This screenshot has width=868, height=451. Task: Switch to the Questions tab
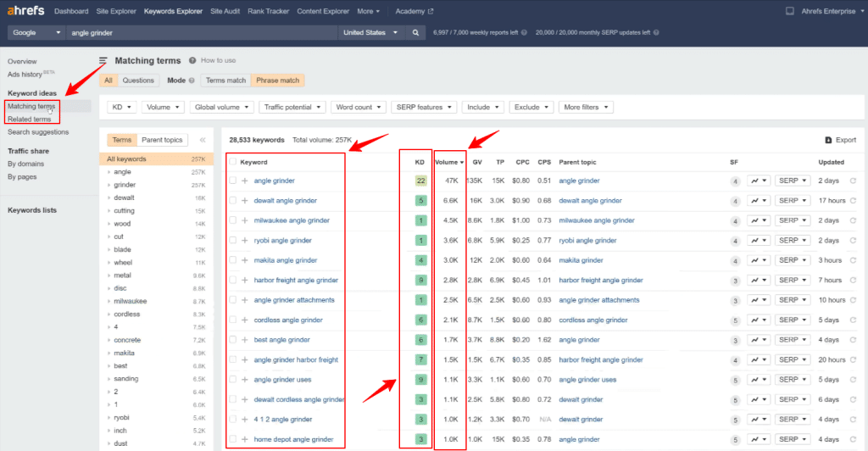(x=138, y=81)
